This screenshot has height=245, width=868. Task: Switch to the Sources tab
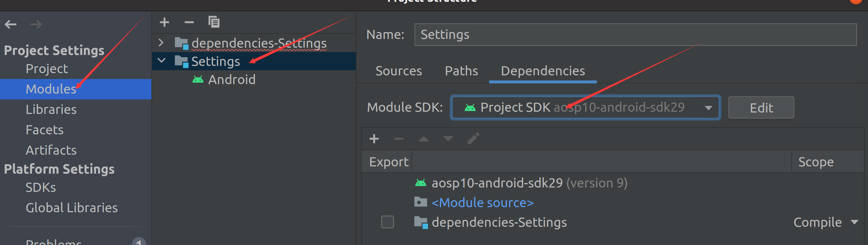399,71
